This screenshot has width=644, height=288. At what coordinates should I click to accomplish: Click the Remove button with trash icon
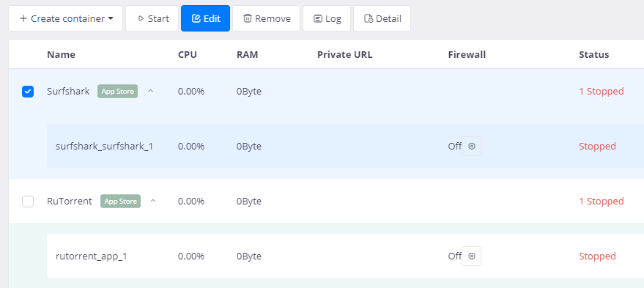tap(267, 18)
